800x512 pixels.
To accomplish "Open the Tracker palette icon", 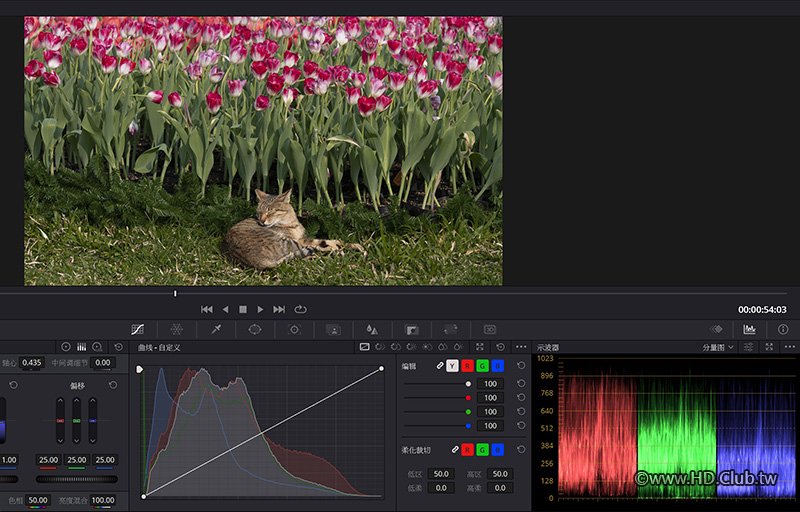I will coord(295,329).
